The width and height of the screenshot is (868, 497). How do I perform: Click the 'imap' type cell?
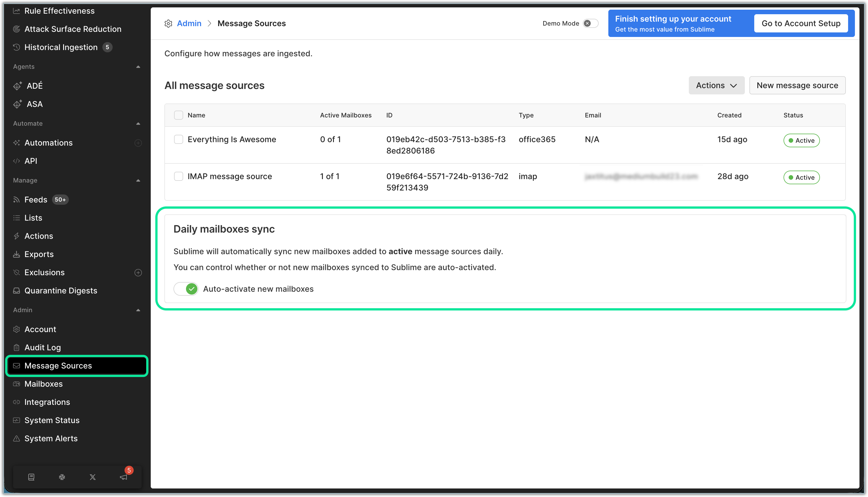point(528,176)
